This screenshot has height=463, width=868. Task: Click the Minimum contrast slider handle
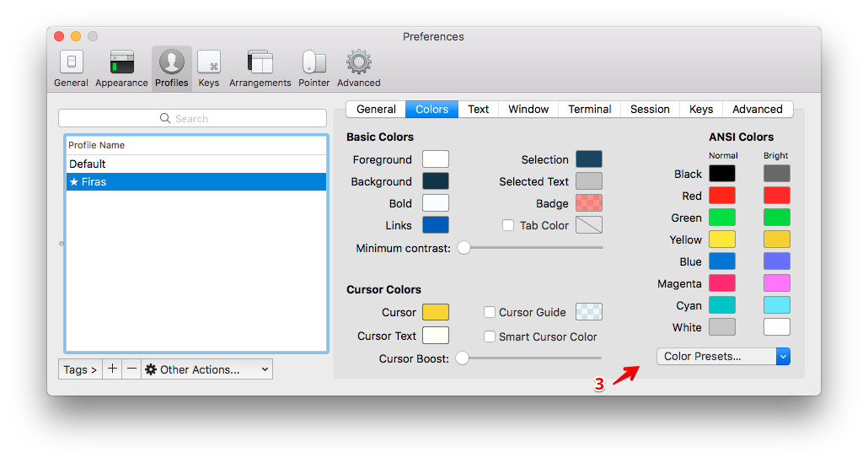pos(463,248)
